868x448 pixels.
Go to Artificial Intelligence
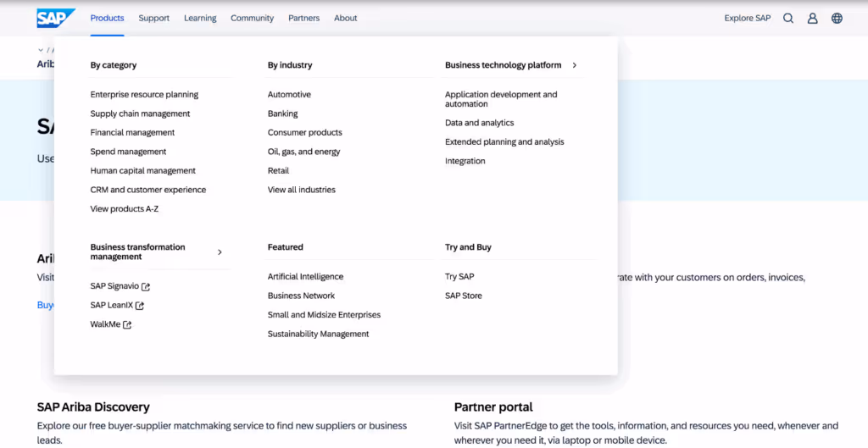coord(305,277)
